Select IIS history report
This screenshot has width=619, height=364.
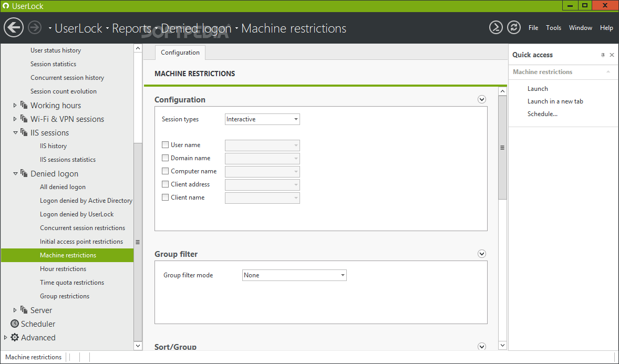(53, 146)
